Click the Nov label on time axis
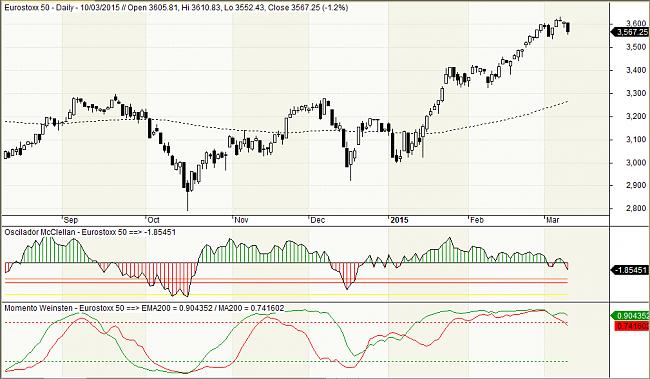Screen dimensions: 650x379 click(241, 220)
